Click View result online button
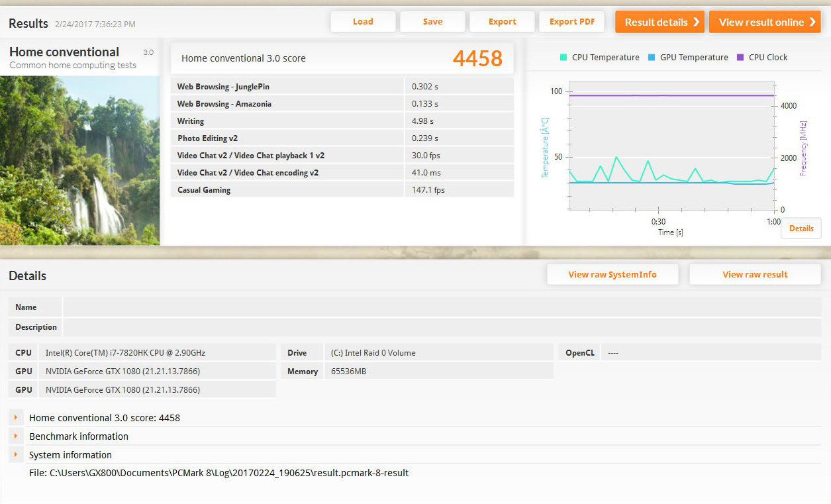The height and width of the screenshot is (504, 831). (x=761, y=22)
